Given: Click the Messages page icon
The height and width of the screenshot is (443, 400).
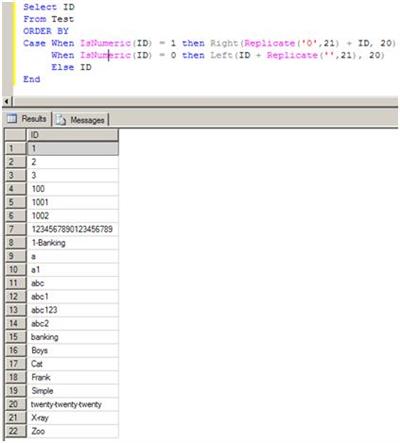Looking at the screenshot, I should (x=61, y=120).
